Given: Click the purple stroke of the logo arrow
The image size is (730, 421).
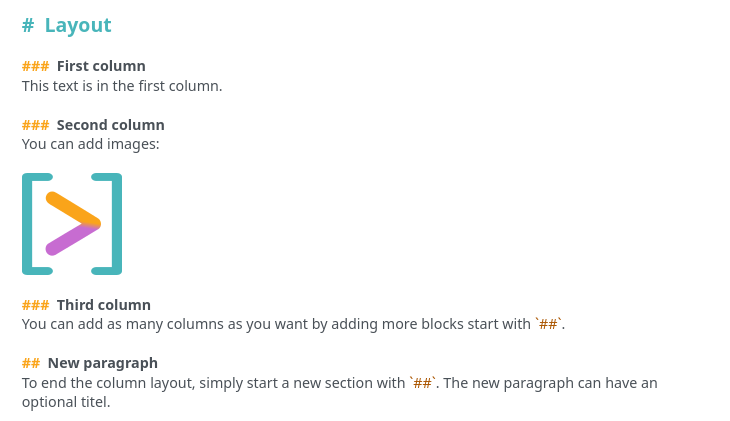Looking at the screenshot, I should 70,240.
